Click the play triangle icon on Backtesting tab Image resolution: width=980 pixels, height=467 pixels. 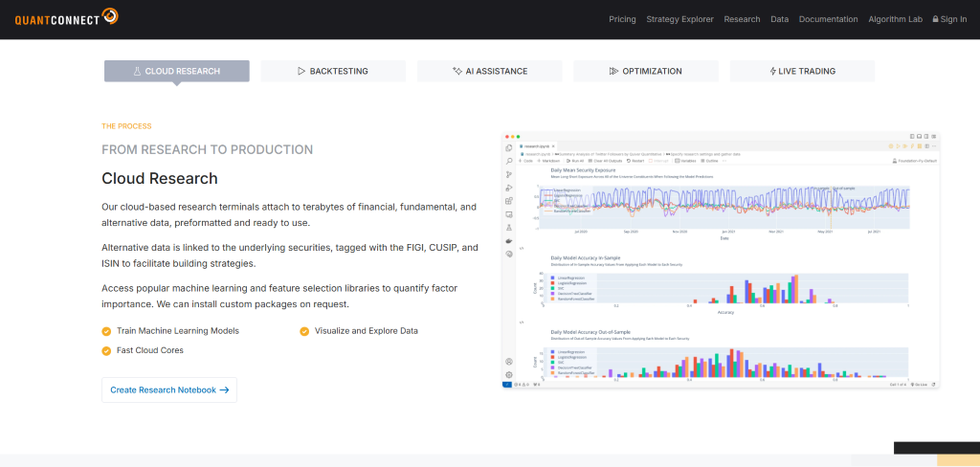click(301, 71)
